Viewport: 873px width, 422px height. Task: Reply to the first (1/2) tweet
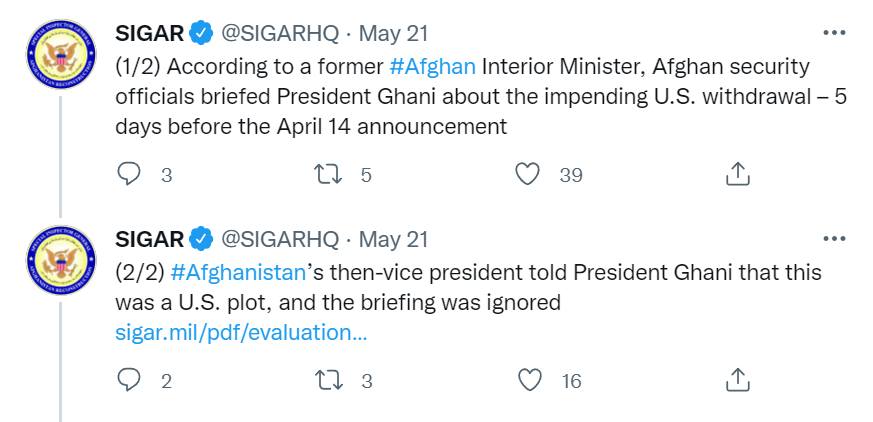click(130, 174)
